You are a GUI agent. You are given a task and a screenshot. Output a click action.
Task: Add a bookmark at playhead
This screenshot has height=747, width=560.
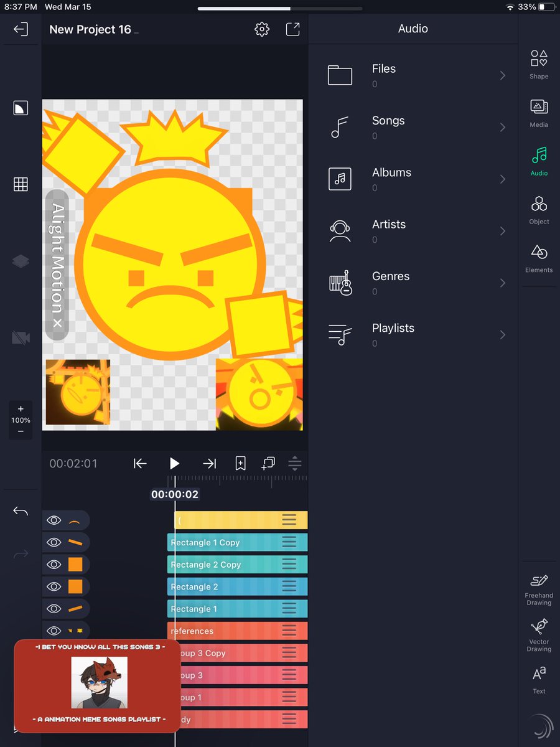tap(240, 463)
